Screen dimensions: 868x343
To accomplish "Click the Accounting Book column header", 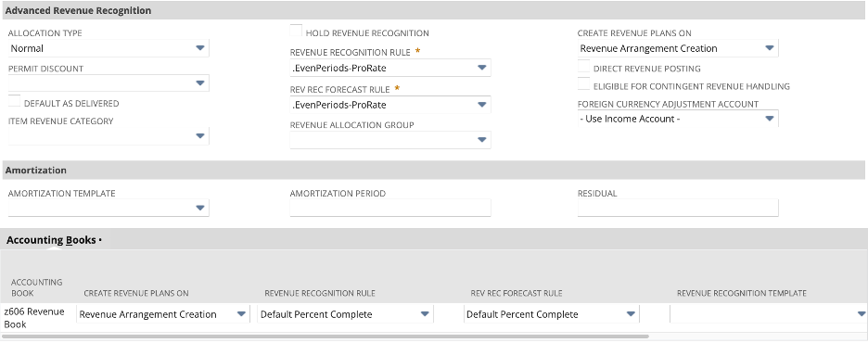I will [36, 287].
